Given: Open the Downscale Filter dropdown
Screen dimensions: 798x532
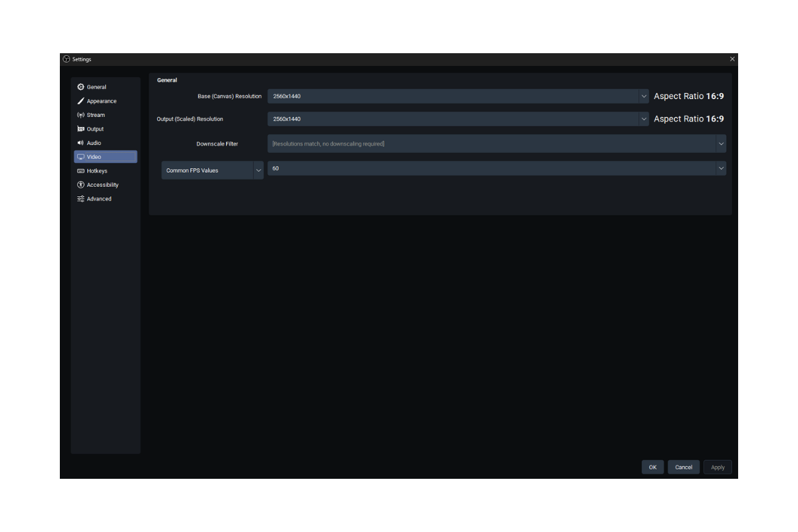Looking at the screenshot, I should [497, 144].
